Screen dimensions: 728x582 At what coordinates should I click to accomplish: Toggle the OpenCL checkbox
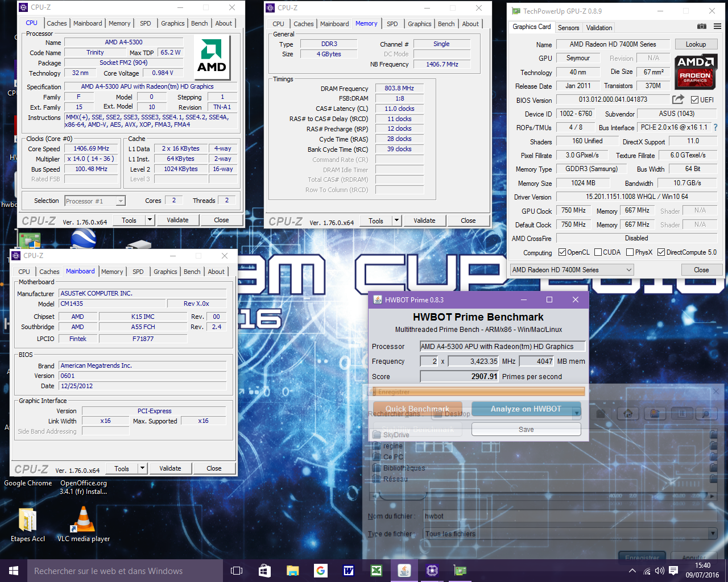[x=562, y=252]
